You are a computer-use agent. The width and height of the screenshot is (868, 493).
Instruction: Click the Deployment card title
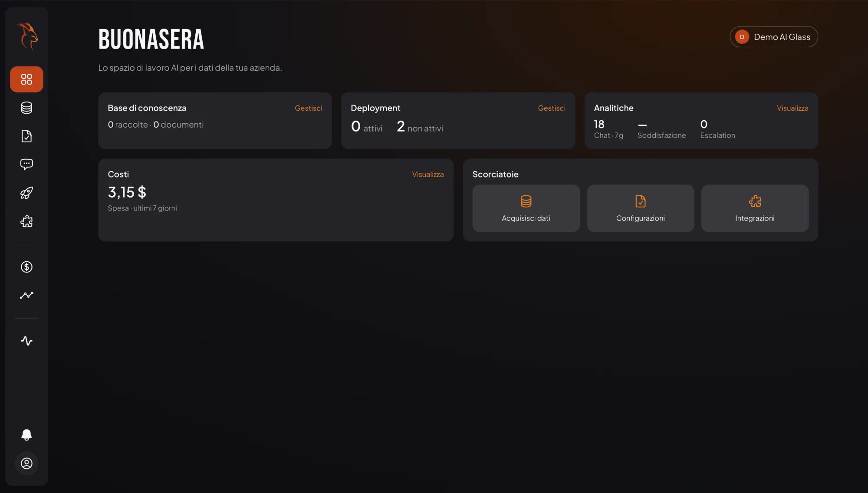[x=375, y=108]
